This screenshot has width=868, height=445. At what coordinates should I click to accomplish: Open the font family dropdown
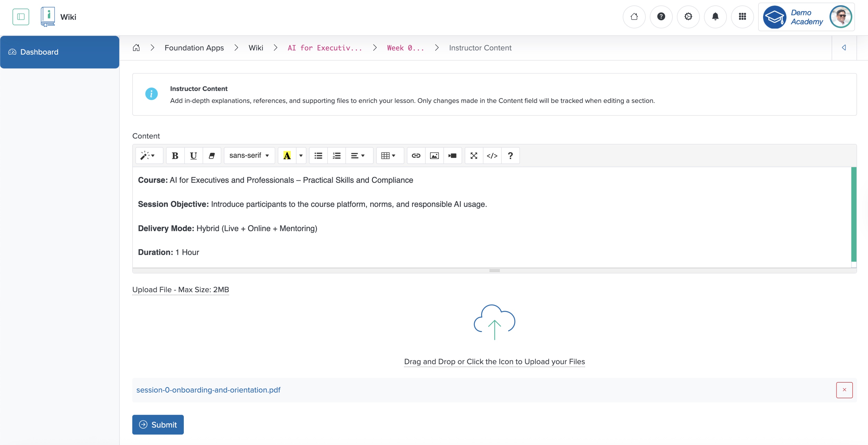point(249,155)
